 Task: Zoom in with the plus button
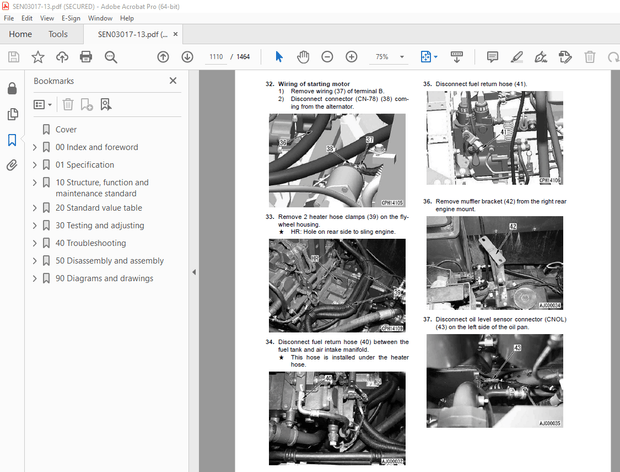(x=351, y=57)
